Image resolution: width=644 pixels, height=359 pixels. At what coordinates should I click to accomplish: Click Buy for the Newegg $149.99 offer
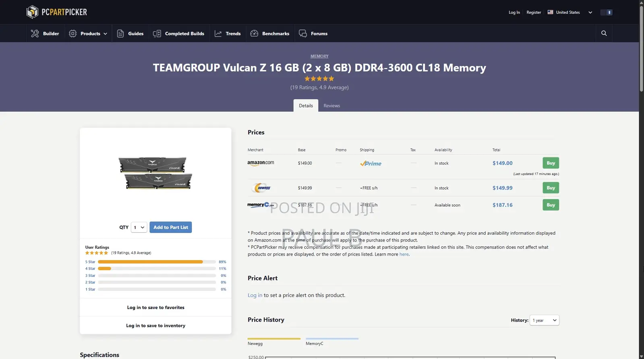[551, 188]
